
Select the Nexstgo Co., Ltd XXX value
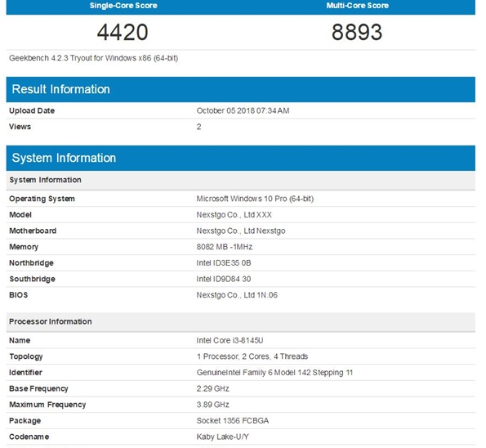coord(234,215)
